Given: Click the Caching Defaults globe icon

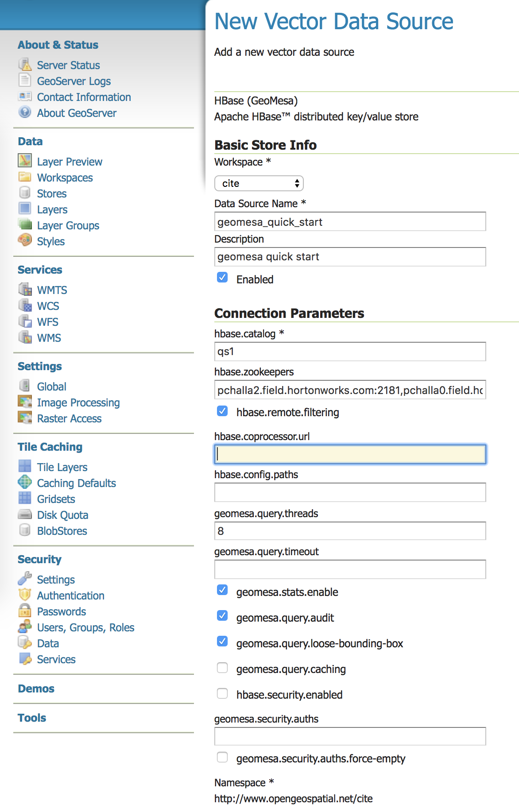Looking at the screenshot, I should click(x=25, y=482).
